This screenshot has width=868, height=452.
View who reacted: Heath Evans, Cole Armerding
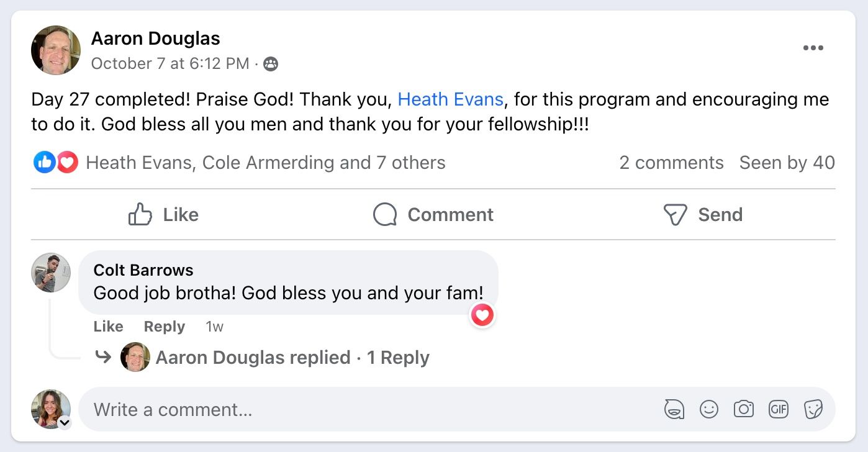(265, 163)
